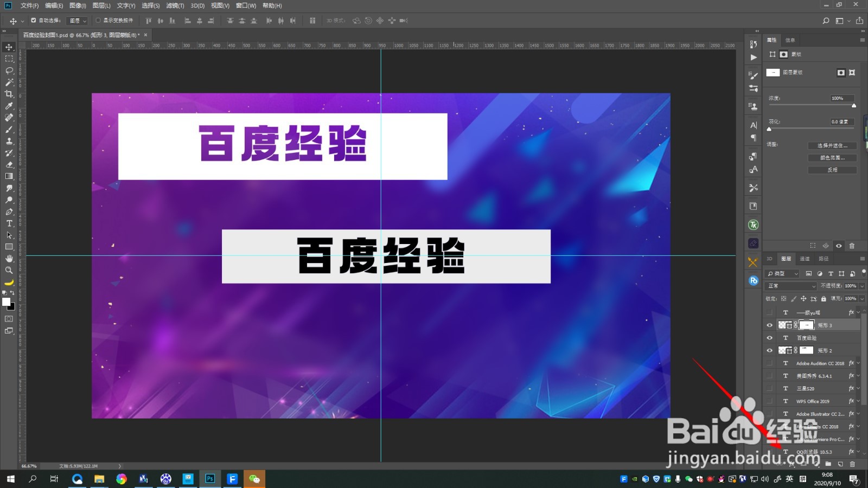Open the 填充 fill dropdown arrow
868x488 pixels.
coord(862,299)
